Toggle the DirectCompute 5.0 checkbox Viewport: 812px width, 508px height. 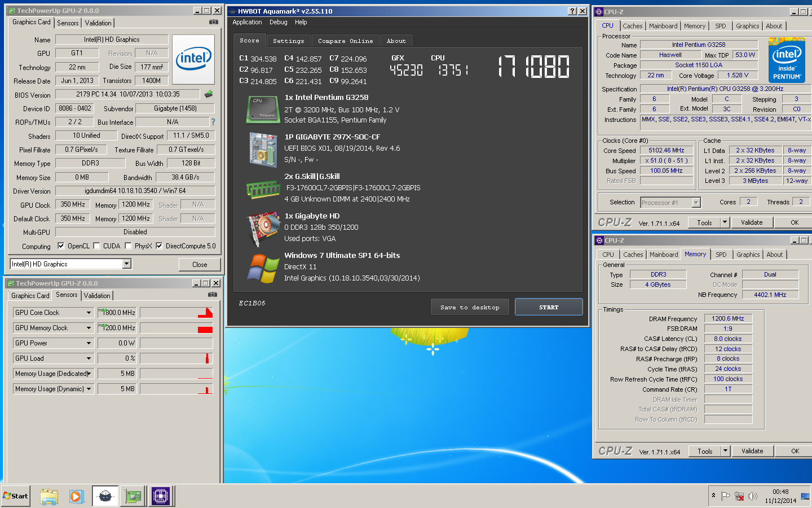tap(159, 246)
